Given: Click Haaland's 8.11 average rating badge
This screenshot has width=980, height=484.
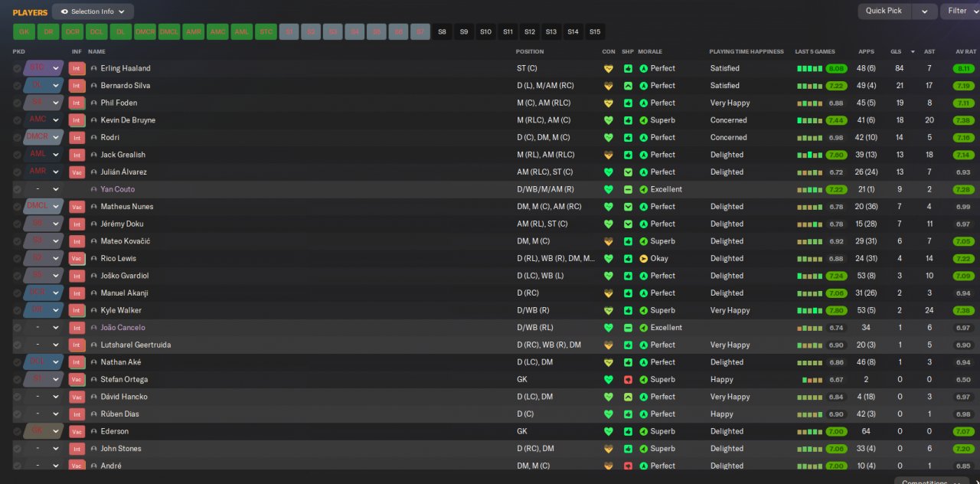Looking at the screenshot, I should pos(964,68).
